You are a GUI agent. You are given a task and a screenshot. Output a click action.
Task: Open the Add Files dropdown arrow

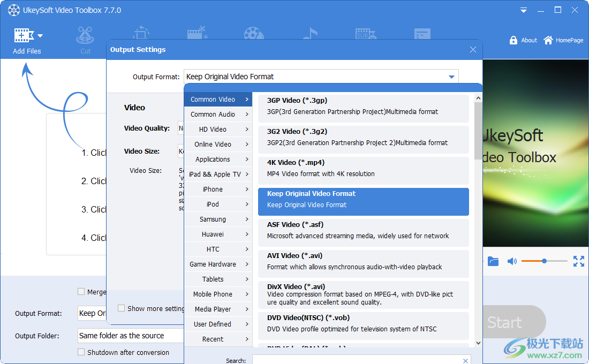pyautogui.click(x=40, y=36)
